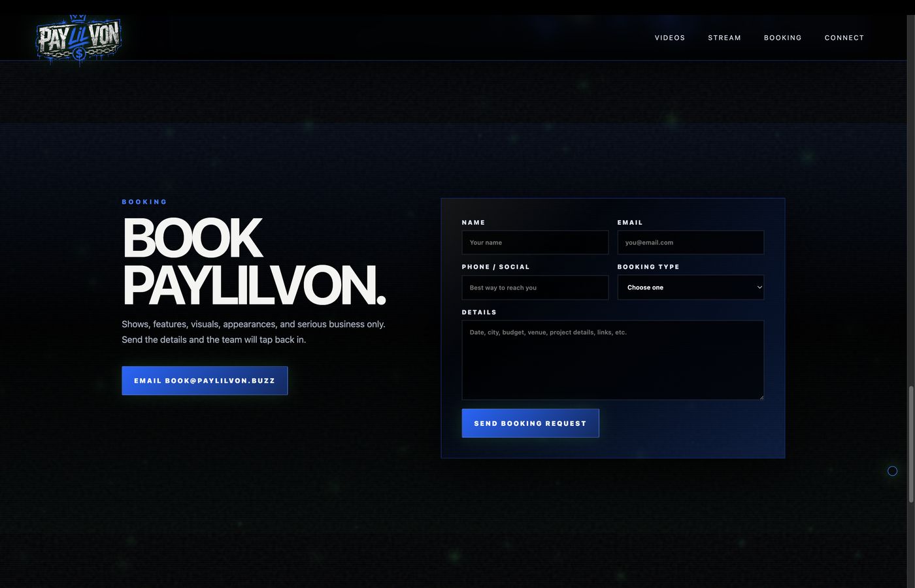
Task: Click the PHONE / SOCIAL label
Action: click(x=495, y=267)
